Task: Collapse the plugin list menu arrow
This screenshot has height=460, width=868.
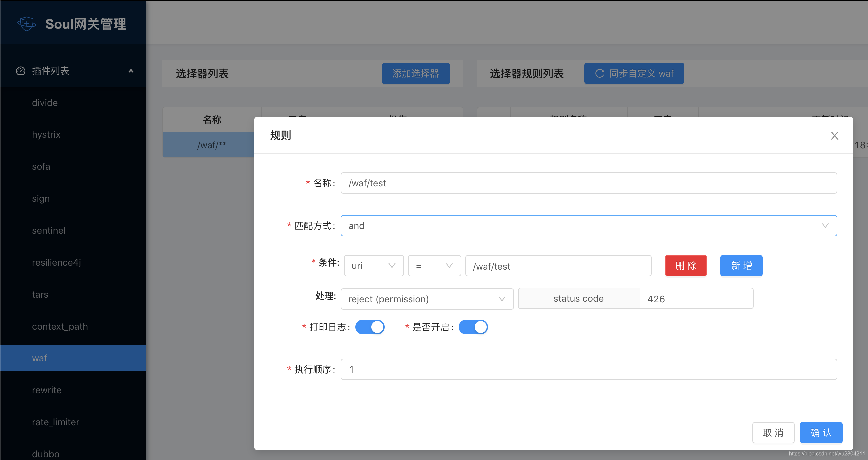Action: coord(131,71)
